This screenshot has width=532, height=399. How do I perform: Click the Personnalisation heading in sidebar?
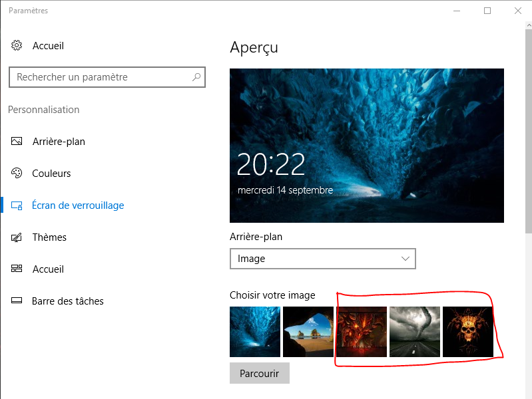click(44, 110)
